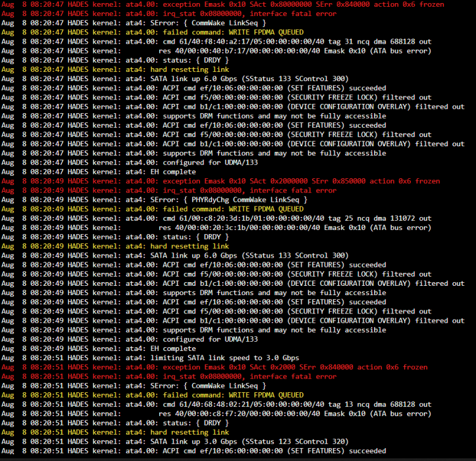476x461 pixels.
Task: Click the value '131072' in the tag 25 line
Action: tap(402, 218)
